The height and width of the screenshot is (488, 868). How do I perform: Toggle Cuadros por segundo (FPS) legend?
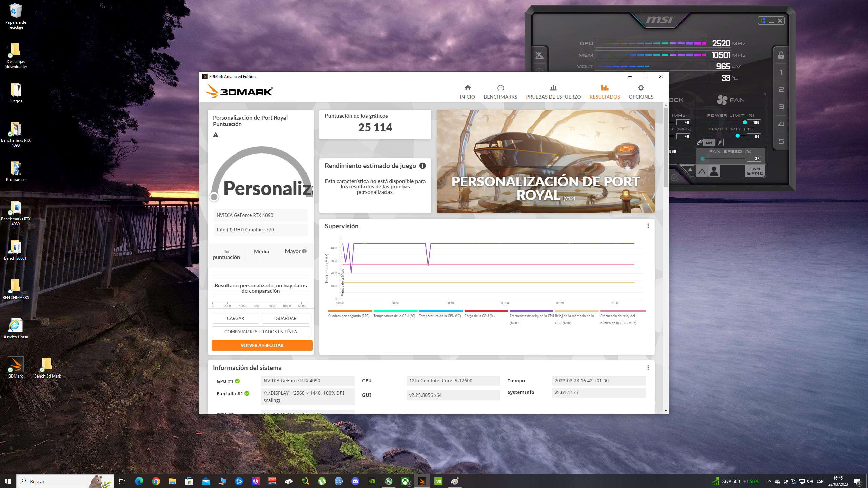pyautogui.click(x=350, y=314)
